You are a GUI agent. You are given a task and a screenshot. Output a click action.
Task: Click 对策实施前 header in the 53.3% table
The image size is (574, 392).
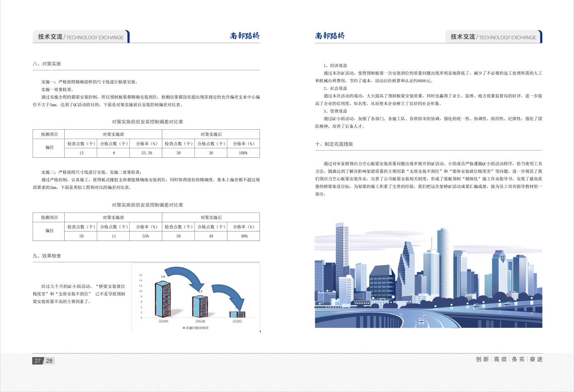coord(113,134)
